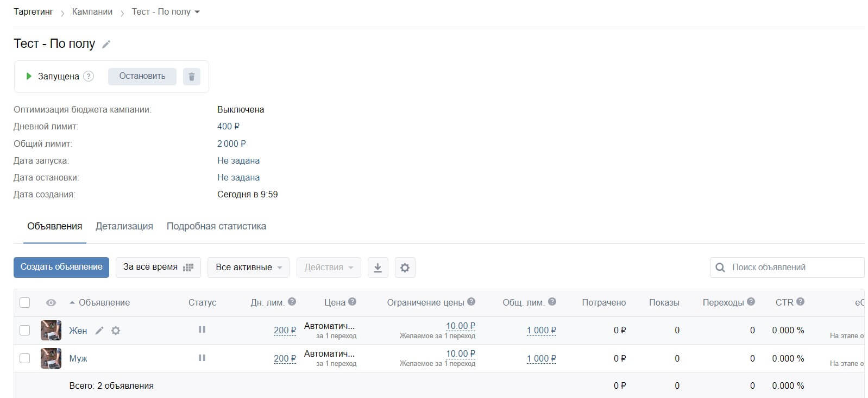868x398 pixels.
Task: Edit the total limit value 2 000 ₽
Action: click(231, 144)
